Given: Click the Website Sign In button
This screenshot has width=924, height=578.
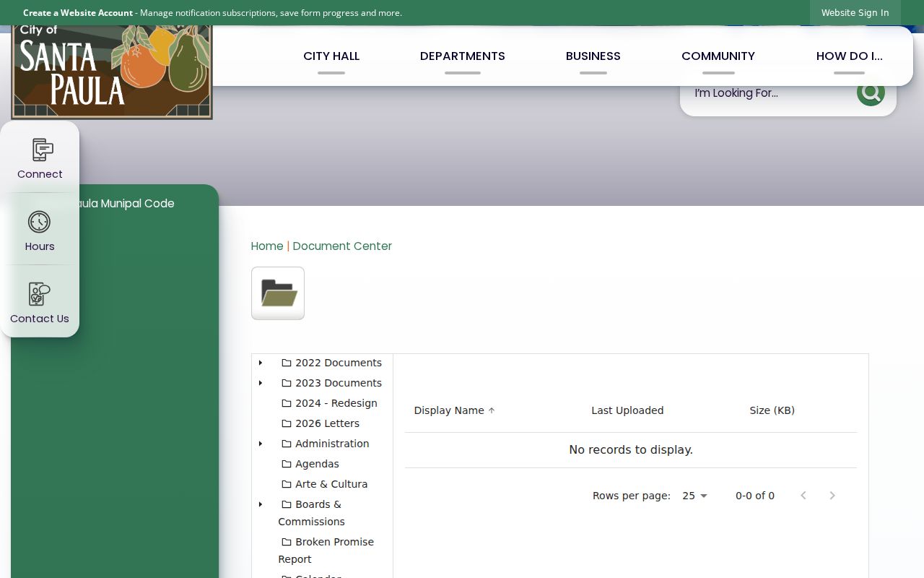Looking at the screenshot, I should click(x=855, y=13).
